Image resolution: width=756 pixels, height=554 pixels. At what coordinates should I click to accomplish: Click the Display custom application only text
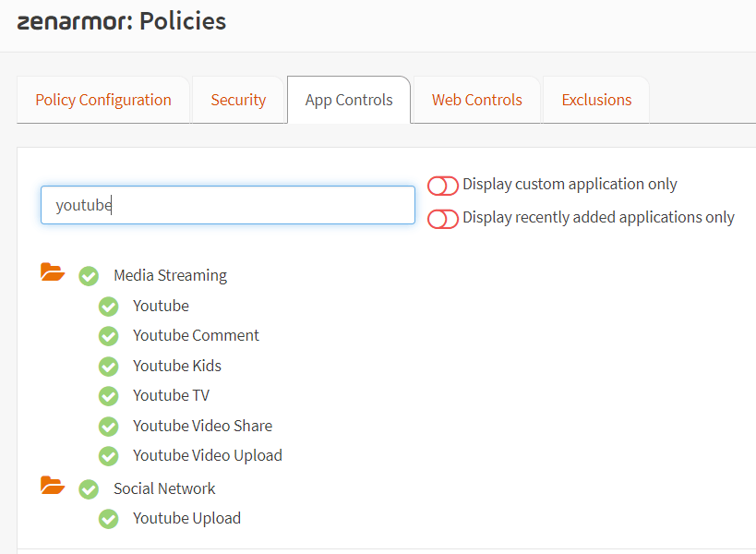pos(570,184)
